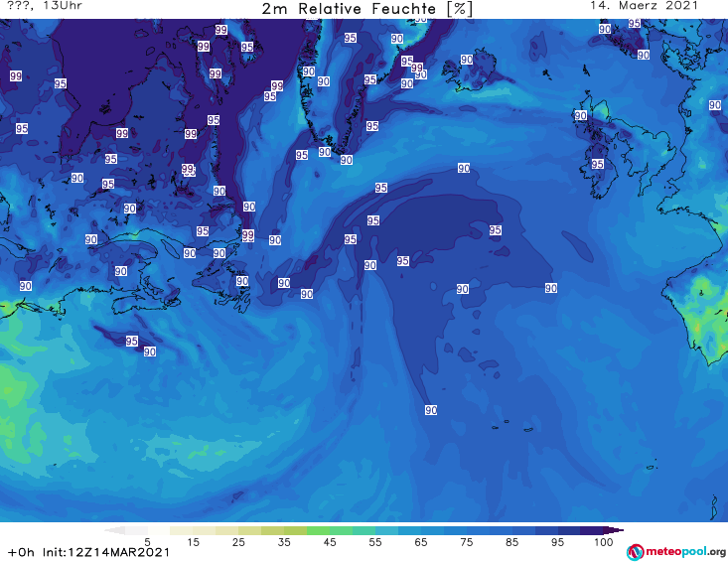
Task: Click the colorbar tick label '25'
Action: [x=238, y=542]
